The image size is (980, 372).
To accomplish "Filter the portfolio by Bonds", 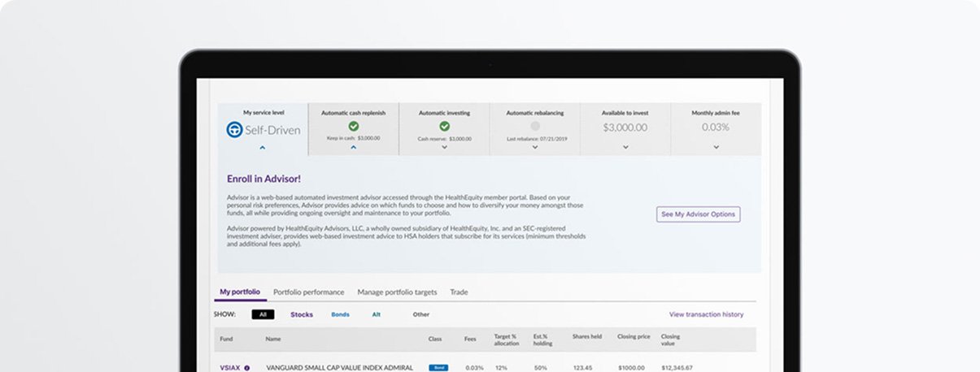I will 340,314.
